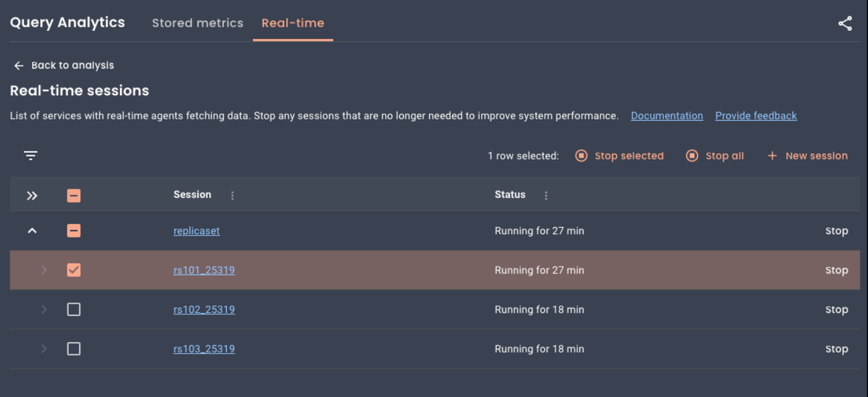Screen dimensions: 868x397
Task: Collapse the replicaset row
Action: pyautogui.click(x=32, y=231)
